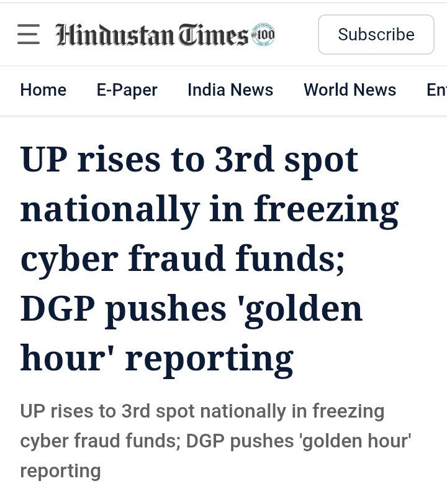Click "DGP pushes 'golden" in the headline
The height and width of the screenshot is (504, 447).
pos(191,308)
